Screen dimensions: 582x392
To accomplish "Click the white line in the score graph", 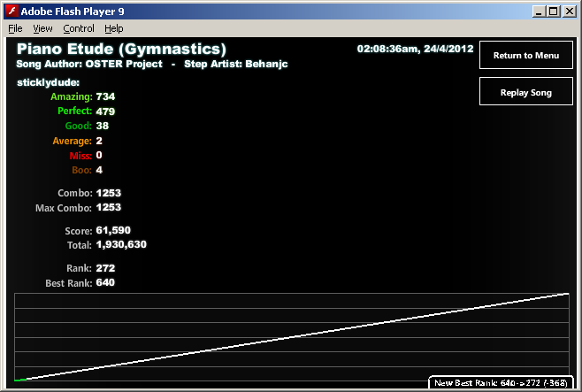I will 297,336.
